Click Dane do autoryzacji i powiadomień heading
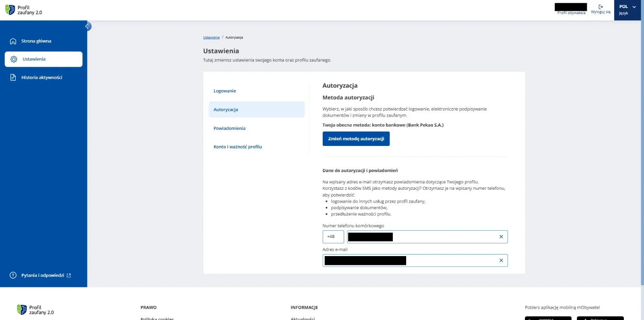 click(x=360, y=170)
